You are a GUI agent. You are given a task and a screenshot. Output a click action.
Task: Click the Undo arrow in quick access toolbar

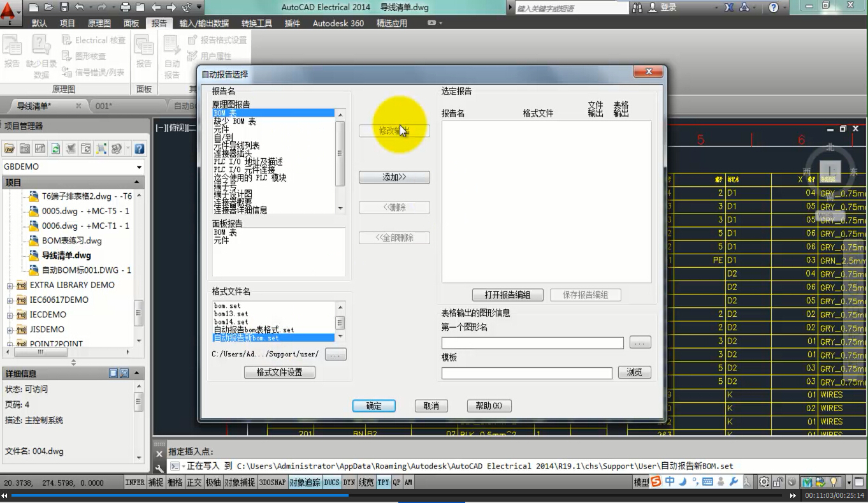[x=79, y=7]
